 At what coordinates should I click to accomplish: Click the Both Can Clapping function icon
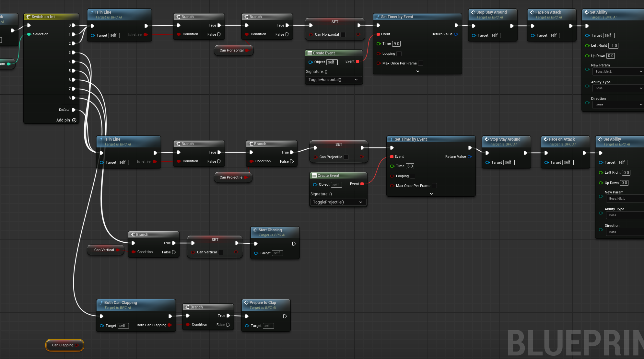click(x=101, y=303)
